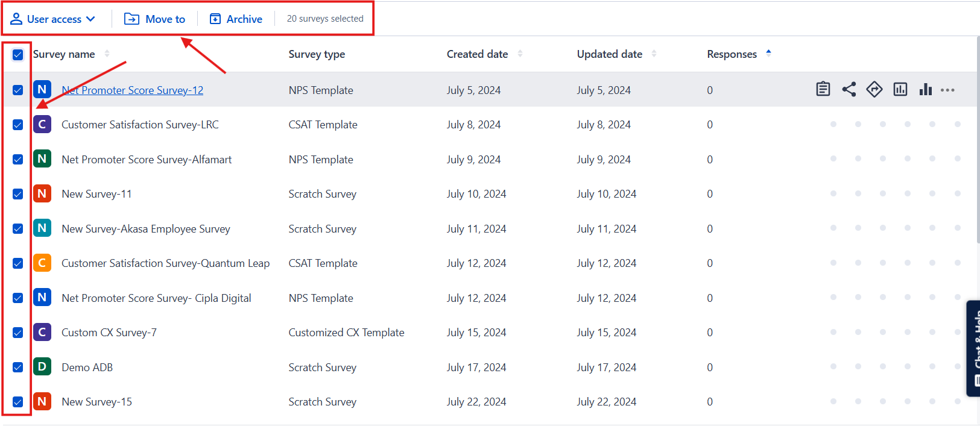The width and height of the screenshot is (980, 429).
Task: Open the boxed chart report icon
Action: click(x=900, y=89)
